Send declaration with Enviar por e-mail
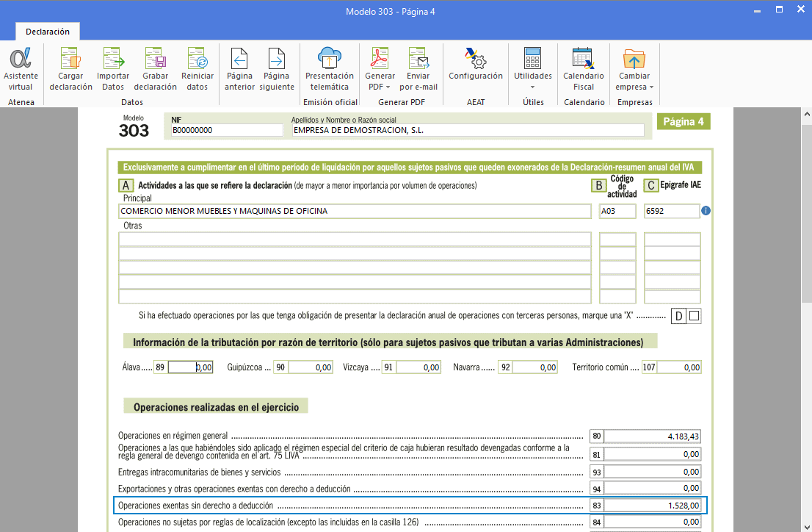 click(x=418, y=70)
